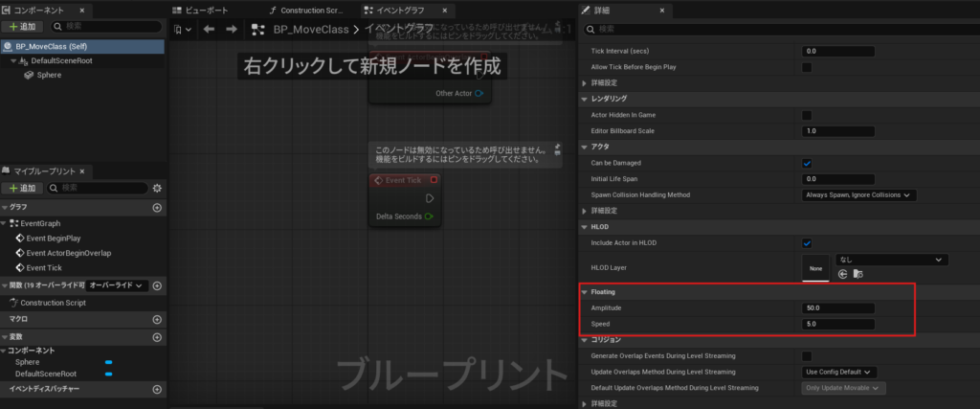Enable Actor Hidden In Game checkbox
The width and height of the screenshot is (980, 409).
point(807,115)
